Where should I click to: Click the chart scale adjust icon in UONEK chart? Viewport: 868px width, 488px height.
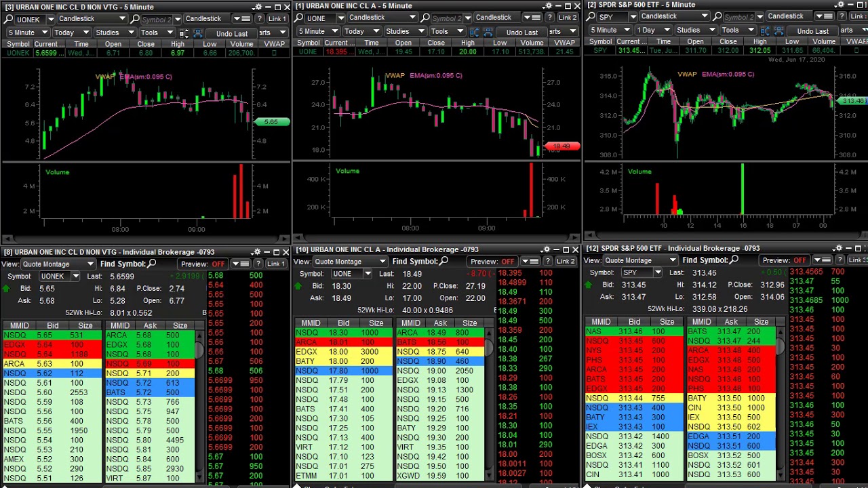pyautogui.click(x=184, y=33)
